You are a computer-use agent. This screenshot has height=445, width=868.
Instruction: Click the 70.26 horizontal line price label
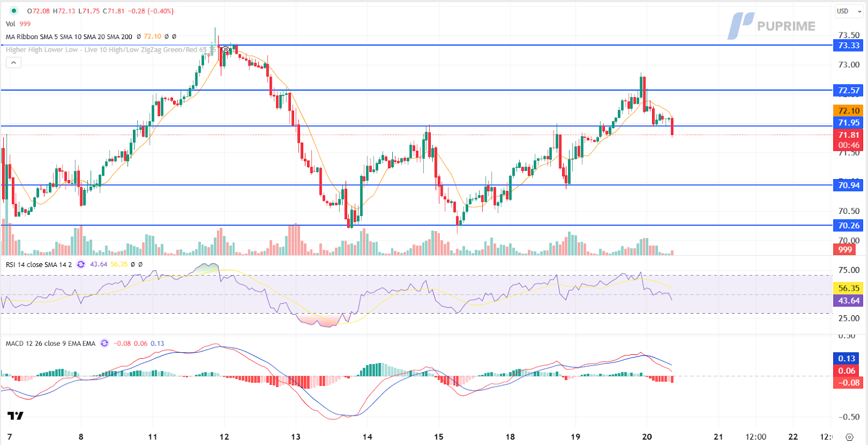[848, 225]
